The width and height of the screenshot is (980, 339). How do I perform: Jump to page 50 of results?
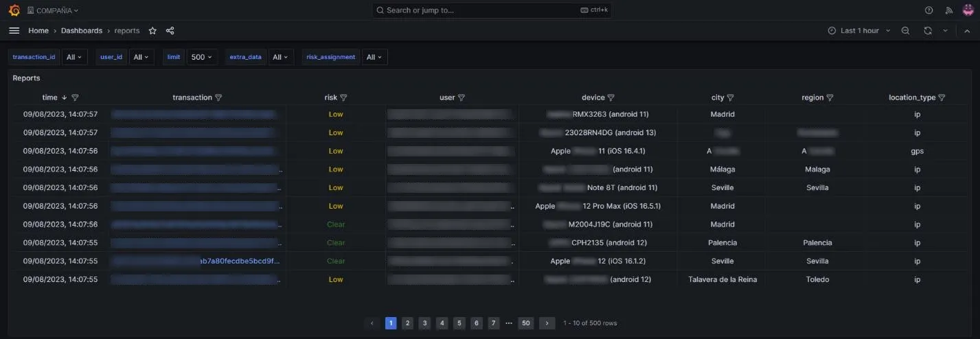(526, 323)
